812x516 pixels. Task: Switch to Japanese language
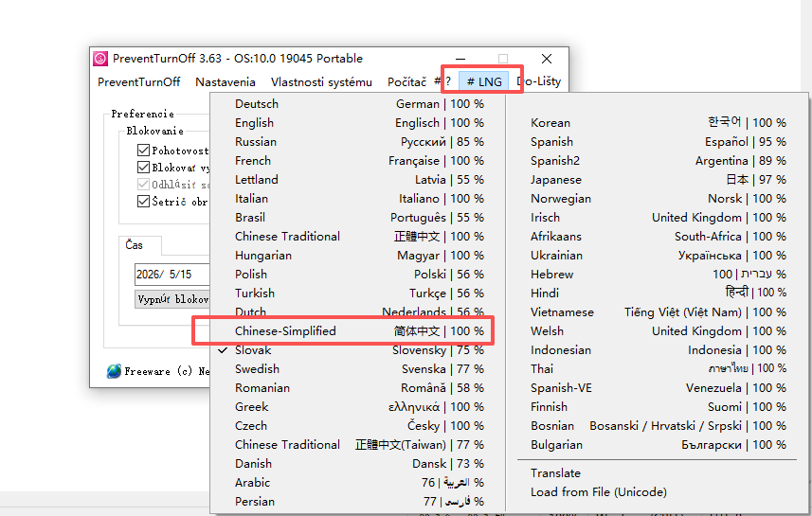658,180
